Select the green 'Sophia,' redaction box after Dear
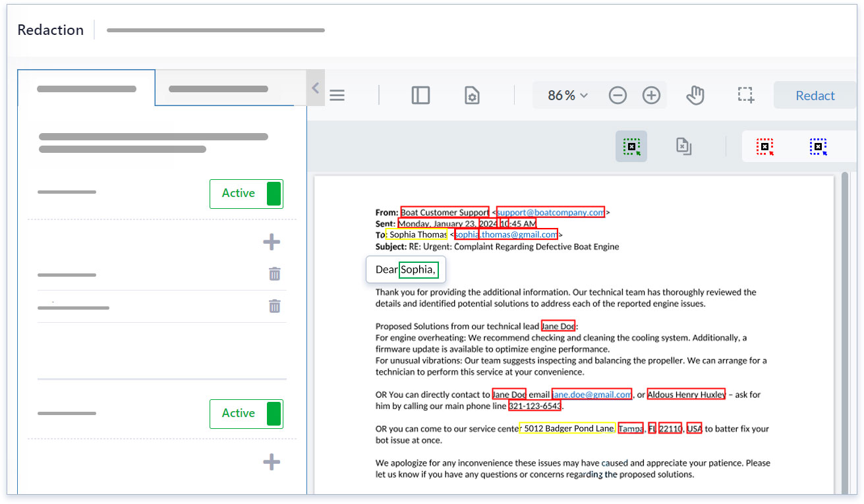Image resolution: width=864 pixels, height=504 pixels. tap(418, 269)
